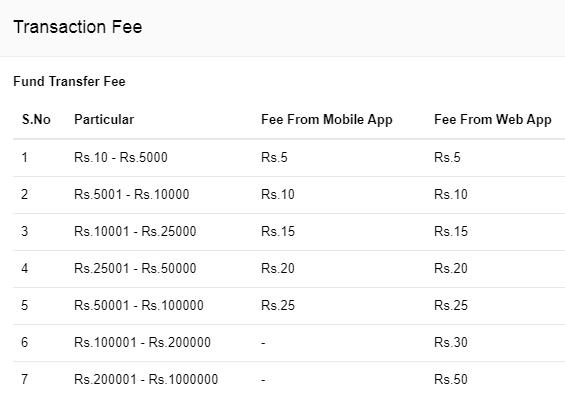This screenshot has width=565, height=401.
Task: Click the Rs.20 web app fee cell
Action: 451,268
